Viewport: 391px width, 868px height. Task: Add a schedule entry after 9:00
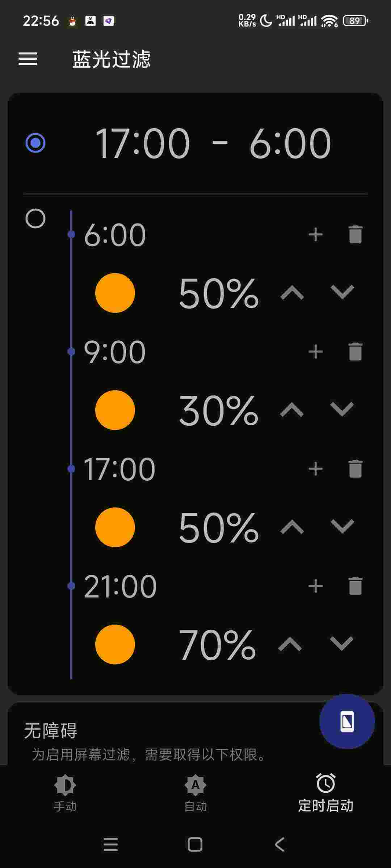pos(315,352)
